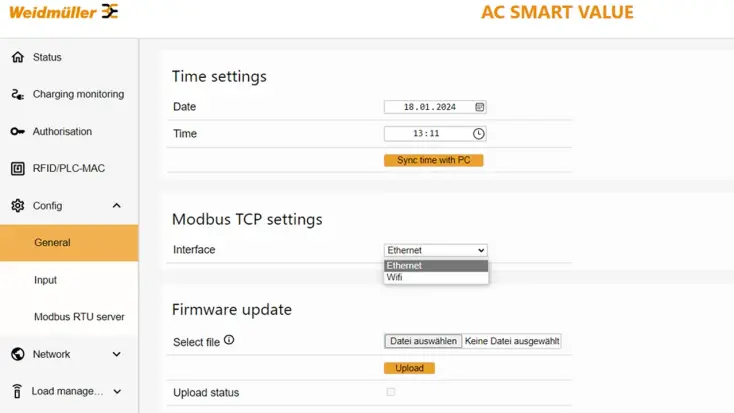Screen dimensions: 734x413
Task: Collapse the Config menu chevron
Action: pos(116,206)
